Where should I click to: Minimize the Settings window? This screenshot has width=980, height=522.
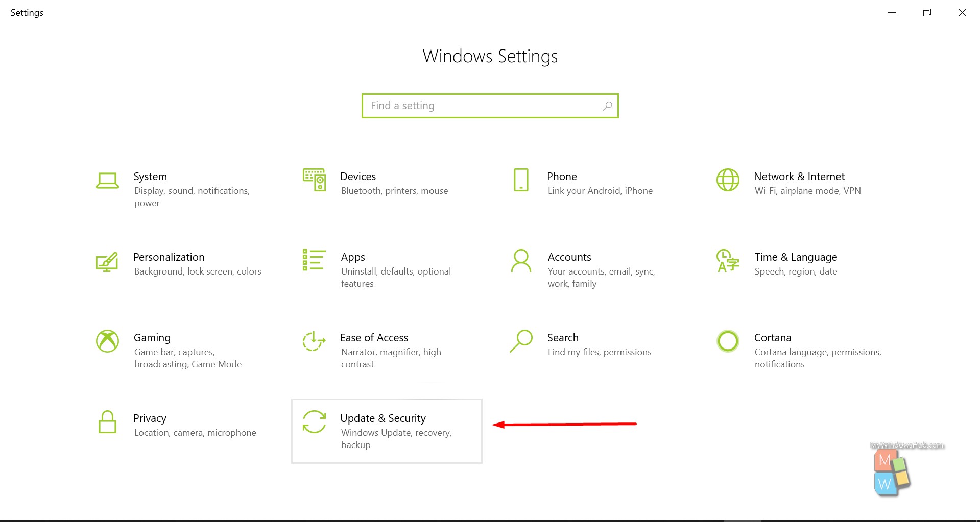892,13
